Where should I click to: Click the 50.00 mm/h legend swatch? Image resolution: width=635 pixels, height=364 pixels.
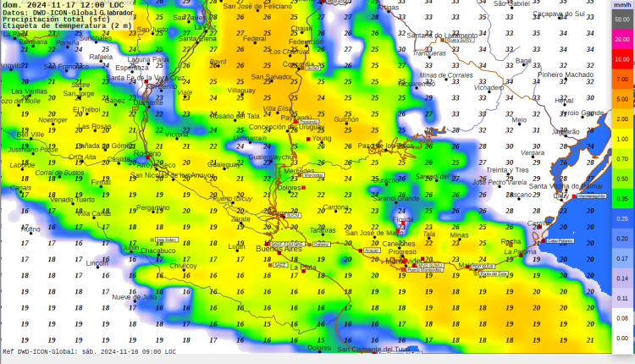[x=621, y=18]
